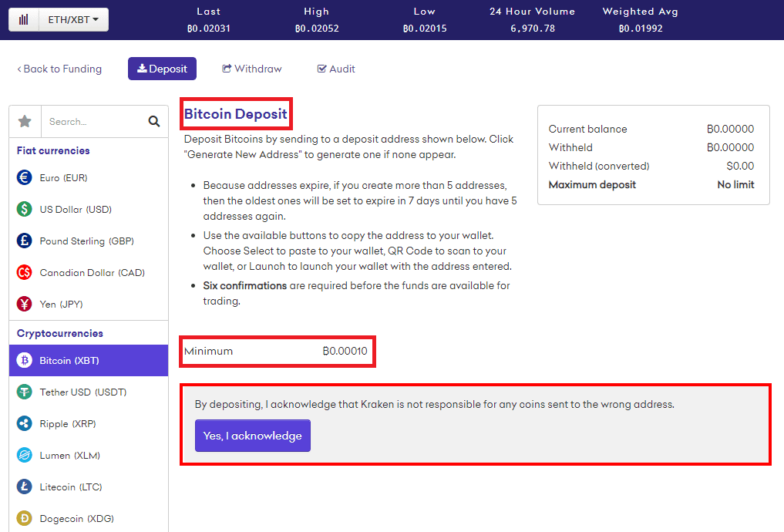Click the Tether coin icon

point(24,392)
